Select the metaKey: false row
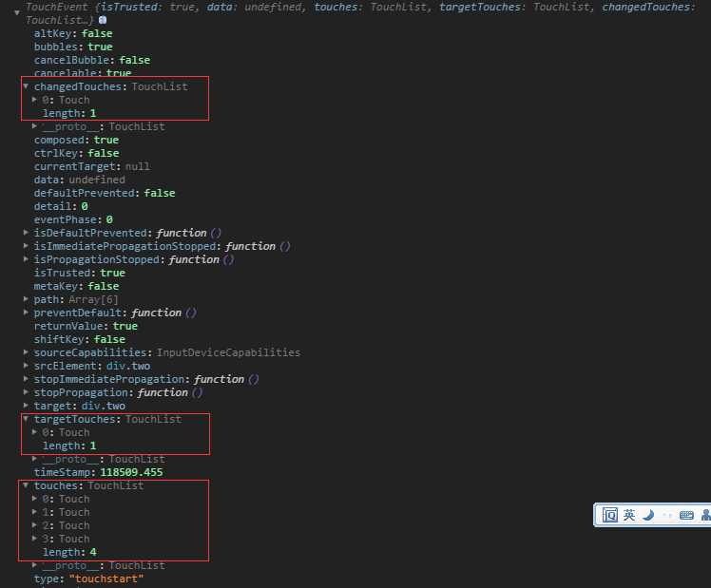711x588 pixels. (76, 286)
